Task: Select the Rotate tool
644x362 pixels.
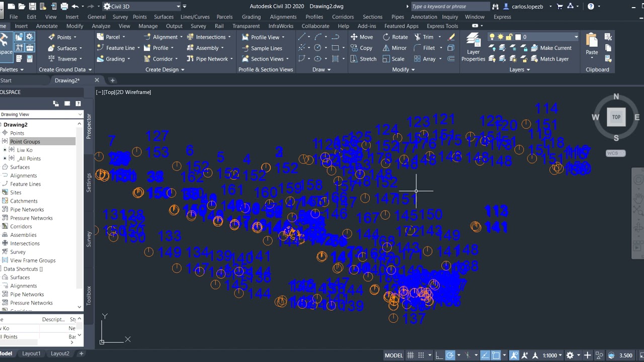Action: tap(395, 37)
